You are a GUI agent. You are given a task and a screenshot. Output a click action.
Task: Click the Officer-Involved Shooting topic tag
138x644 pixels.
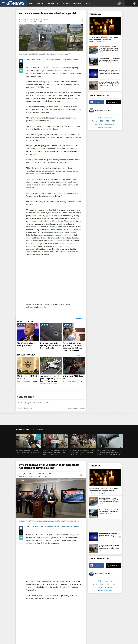[50, 526]
